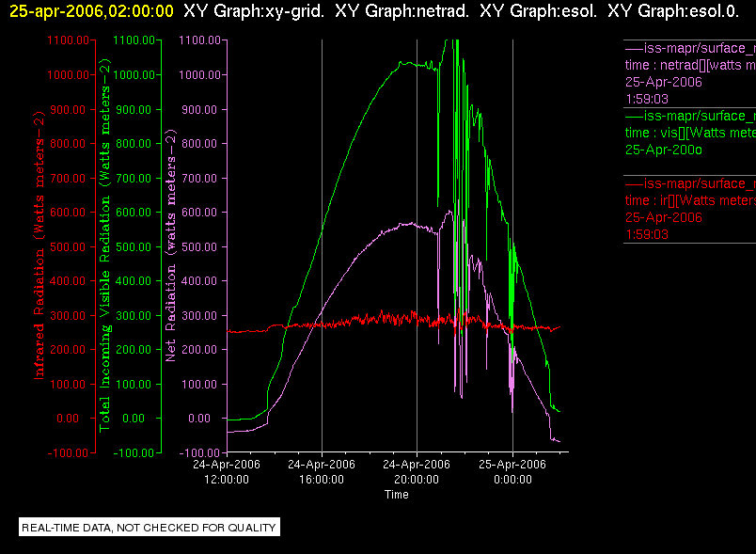The height and width of the screenshot is (554, 756).
Task: Click the green Total Incoming Visible Radiation label
Action: coord(104,245)
